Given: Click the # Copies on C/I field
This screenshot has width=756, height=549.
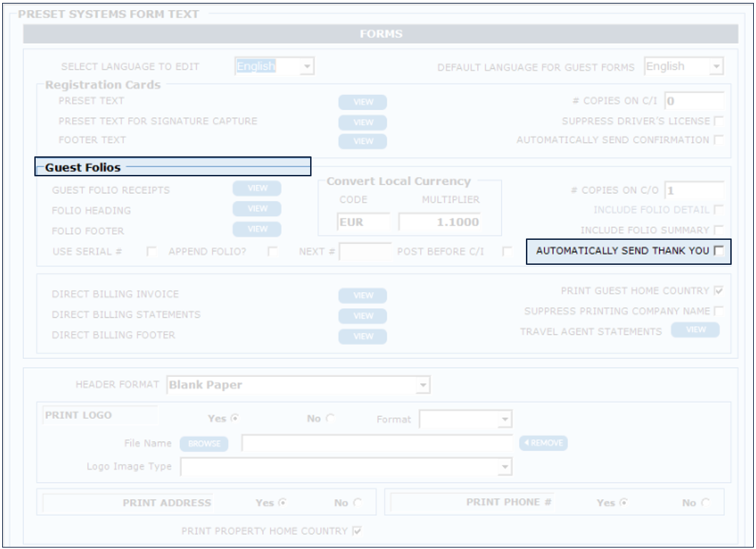Looking at the screenshot, I should point(694,101).
